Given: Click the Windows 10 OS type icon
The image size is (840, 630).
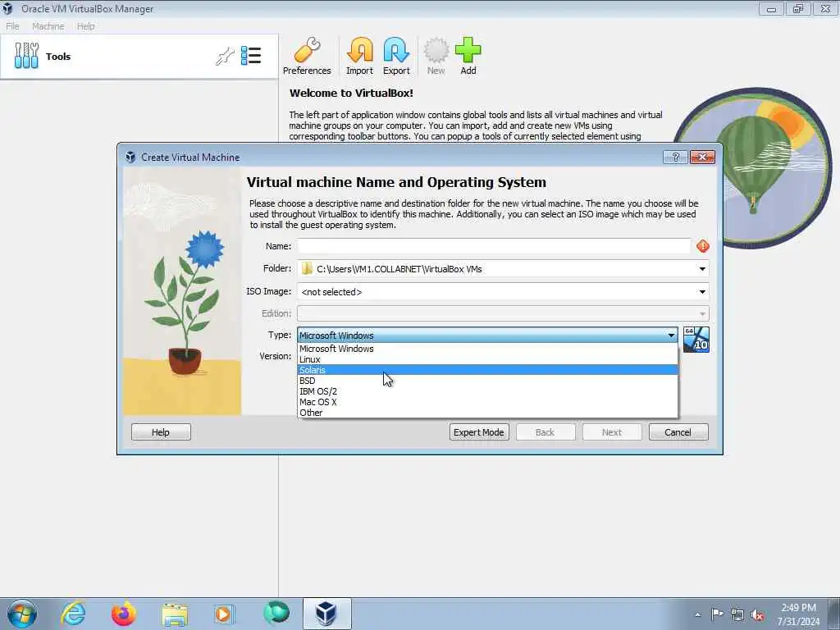Looking at the screenshot, I should (x=696, y=340).
